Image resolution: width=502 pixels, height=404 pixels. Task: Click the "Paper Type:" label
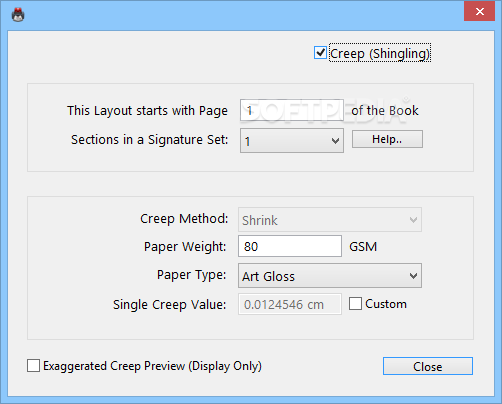[192, 275]
